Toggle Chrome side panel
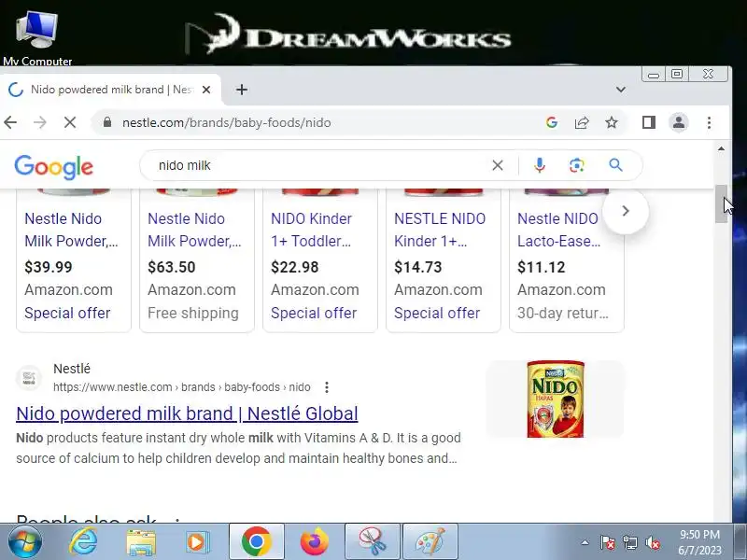The height and width of the screenshot is (560, 747). [648, 123]
